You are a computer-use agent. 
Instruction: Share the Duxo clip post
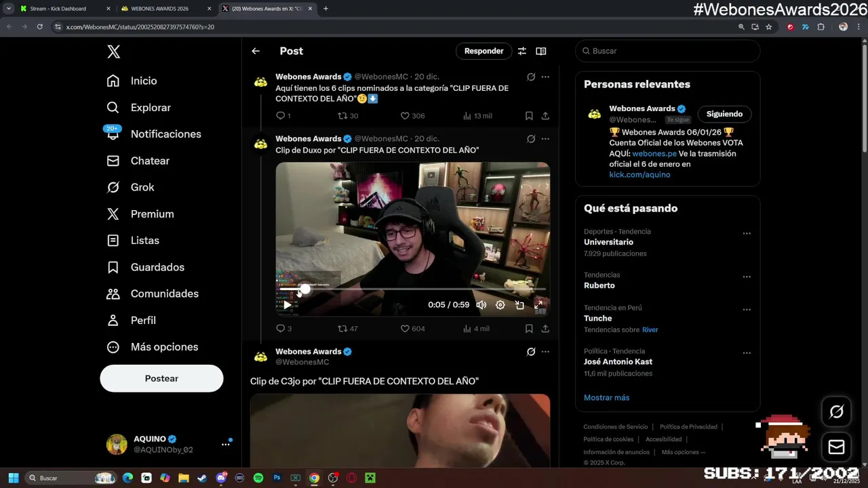[x=545, y=329]
